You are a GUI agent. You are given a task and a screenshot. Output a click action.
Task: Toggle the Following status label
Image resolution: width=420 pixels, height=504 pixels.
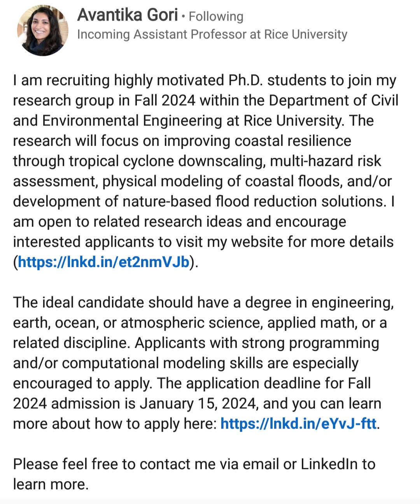point(216,16)
